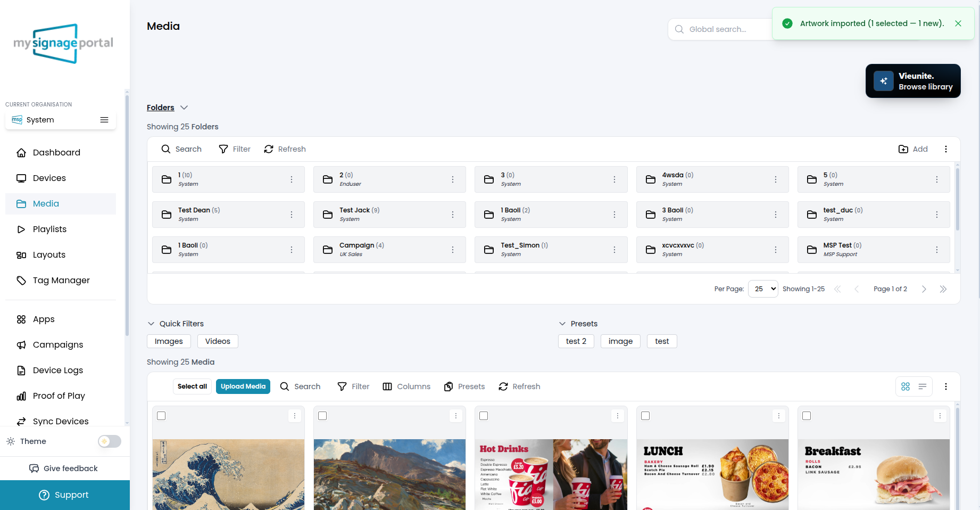Apply the Videos quick filter

[218, 341]
